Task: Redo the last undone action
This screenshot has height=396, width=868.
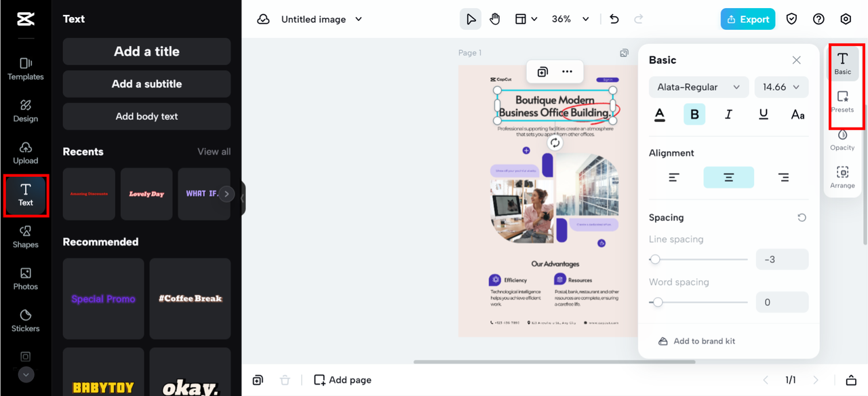Action: click(x=638, y=19)
